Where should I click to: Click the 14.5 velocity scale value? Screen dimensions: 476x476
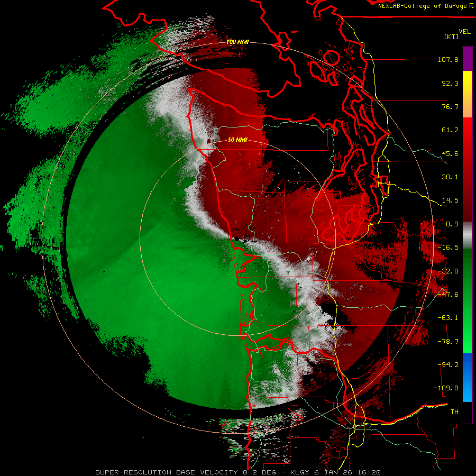(450, 200)
